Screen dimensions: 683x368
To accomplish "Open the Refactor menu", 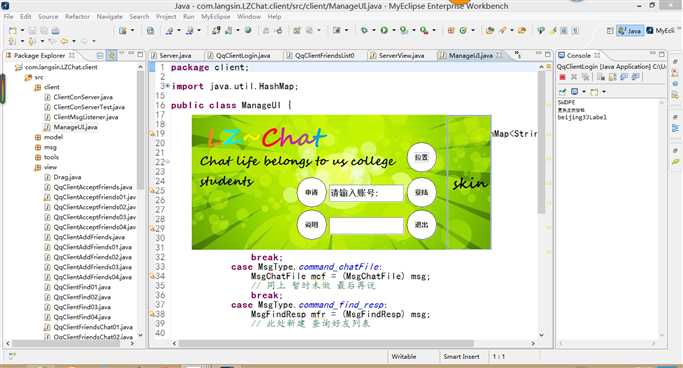I will [78, 17].
